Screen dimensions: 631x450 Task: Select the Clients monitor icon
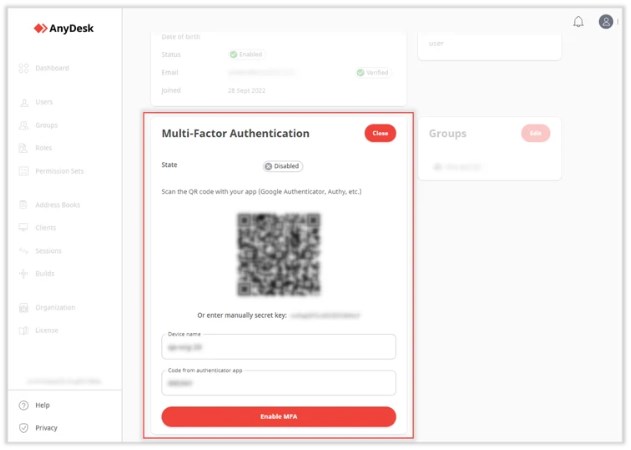tap(23, 227)
